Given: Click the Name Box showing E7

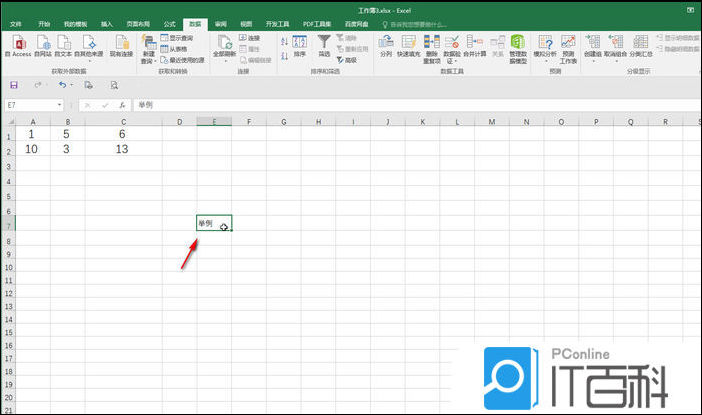Looking at the screenshot, I should pyautogui.click(x=30, y=105).
